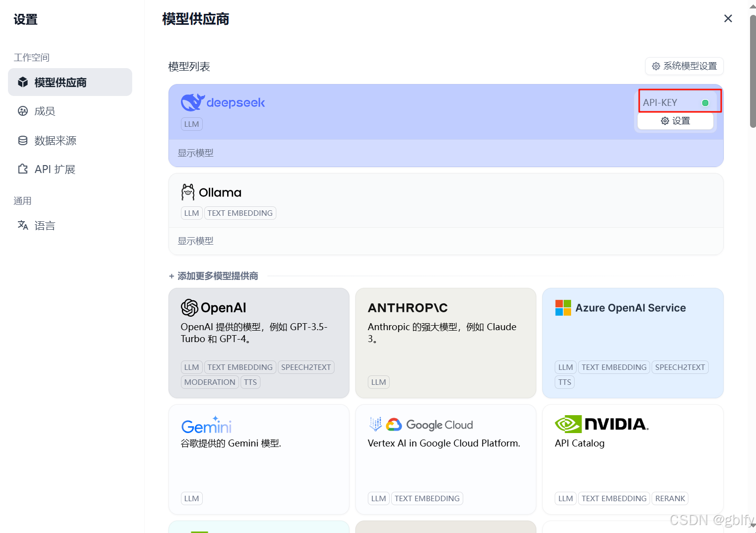The width and height of the screenshot is (756, 533).
Task: Click the SPEECH2TEXT tag on OpenAI card
Action: 306,367
